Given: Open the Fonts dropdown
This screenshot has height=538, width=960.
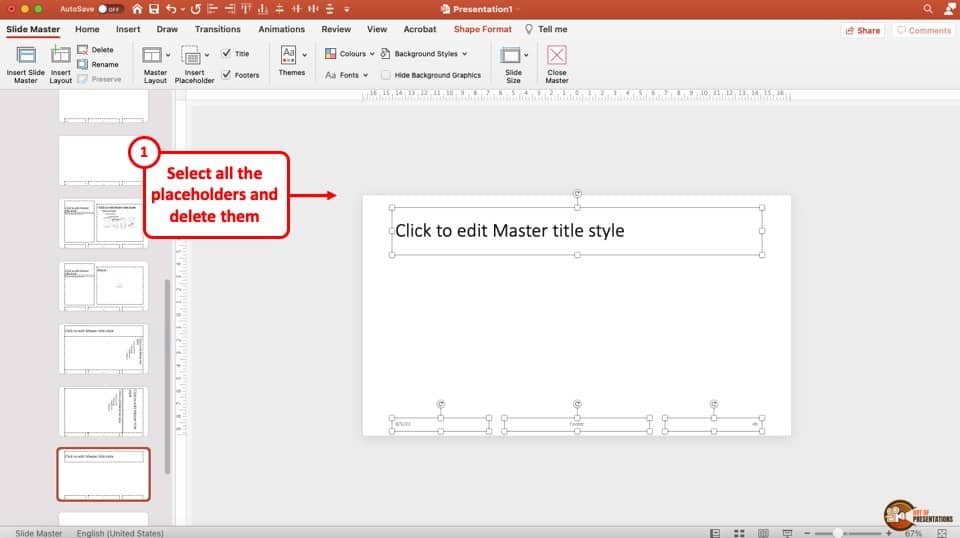Looking at the screenshot, I should click(347, 75).
